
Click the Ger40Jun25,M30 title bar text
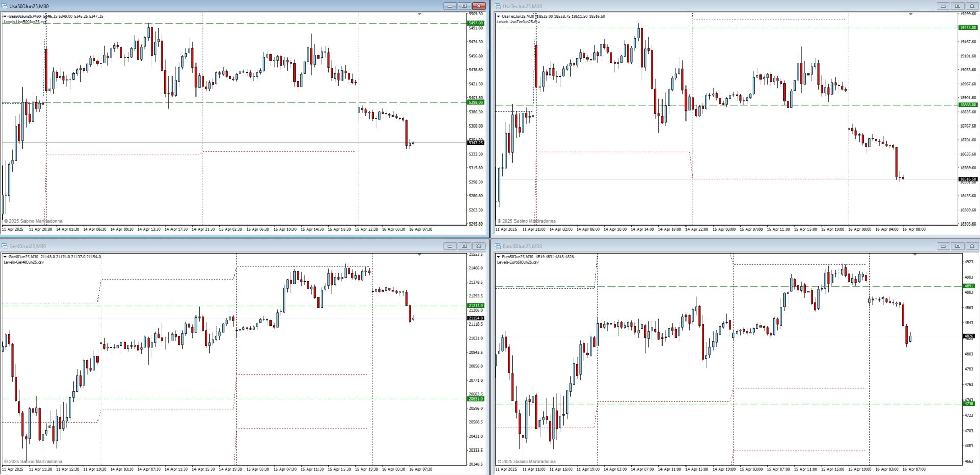click(28, 246)
